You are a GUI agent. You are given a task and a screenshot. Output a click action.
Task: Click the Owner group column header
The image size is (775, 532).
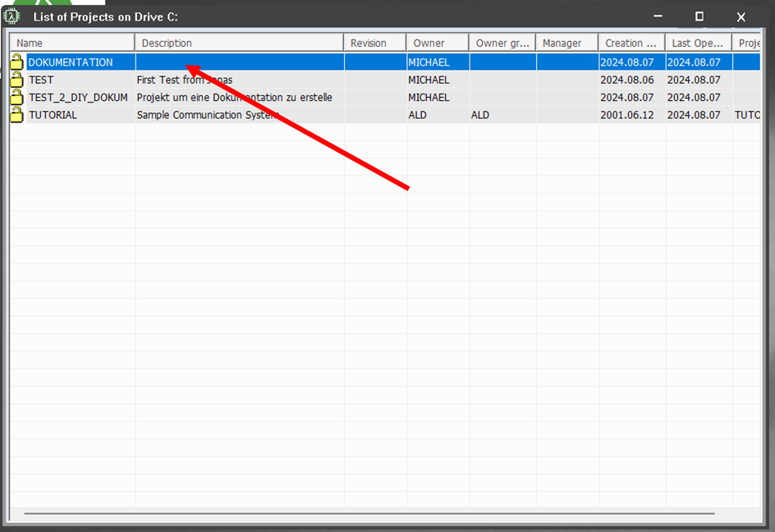(502, 43)
